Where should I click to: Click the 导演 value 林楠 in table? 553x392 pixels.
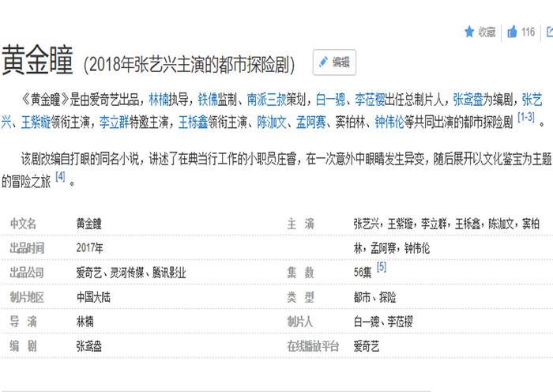pos(85,322)
